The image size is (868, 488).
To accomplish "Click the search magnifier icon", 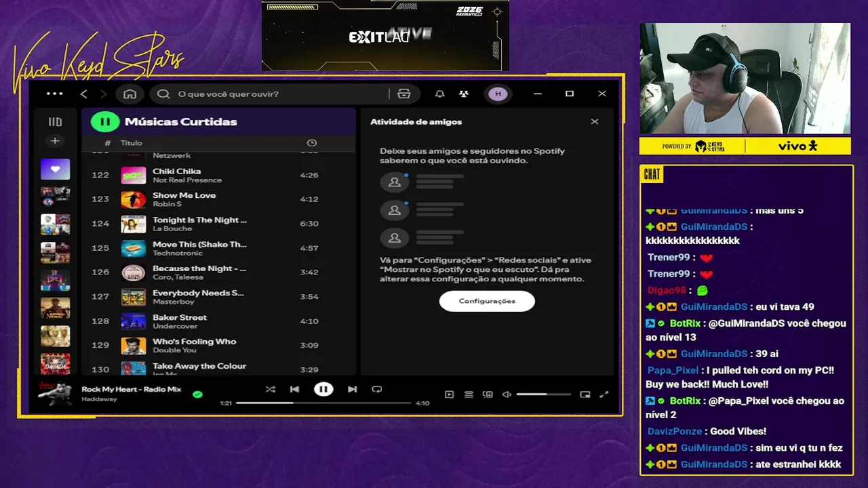I will point(163,94).
